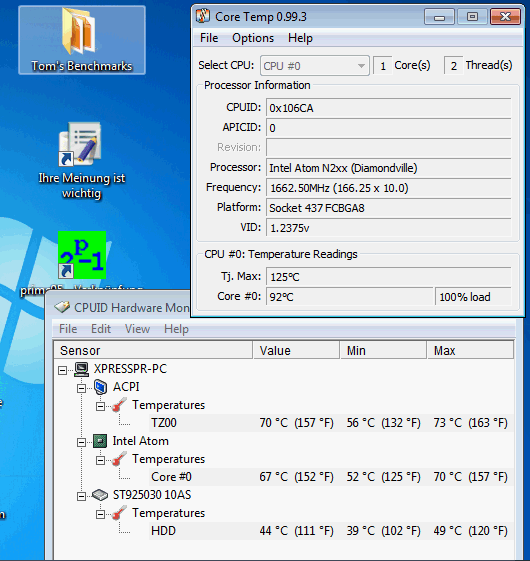Image resolution: width=530 pixels, height=561 pixels.
Task: Click the Core #0 temperature 92°C field
Action: click(350, 297)
